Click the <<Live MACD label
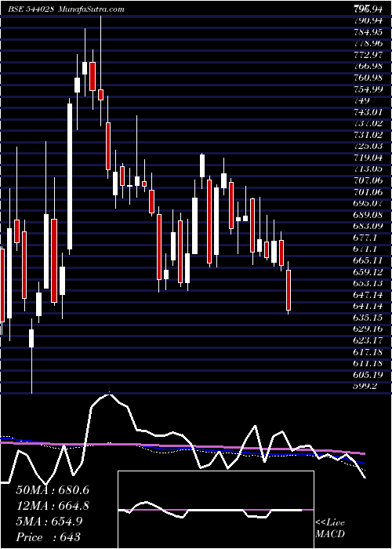 click(x=330, y=528)
